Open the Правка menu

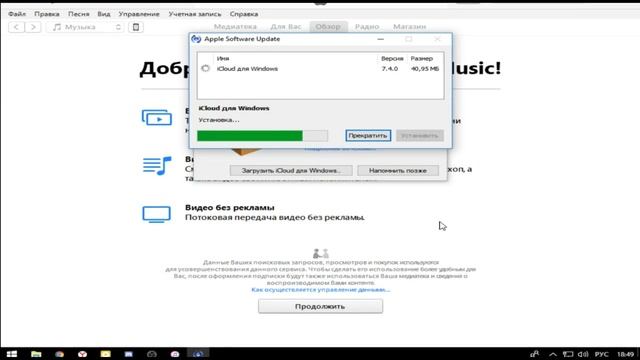pyautogui.click(x=47, y=14)
